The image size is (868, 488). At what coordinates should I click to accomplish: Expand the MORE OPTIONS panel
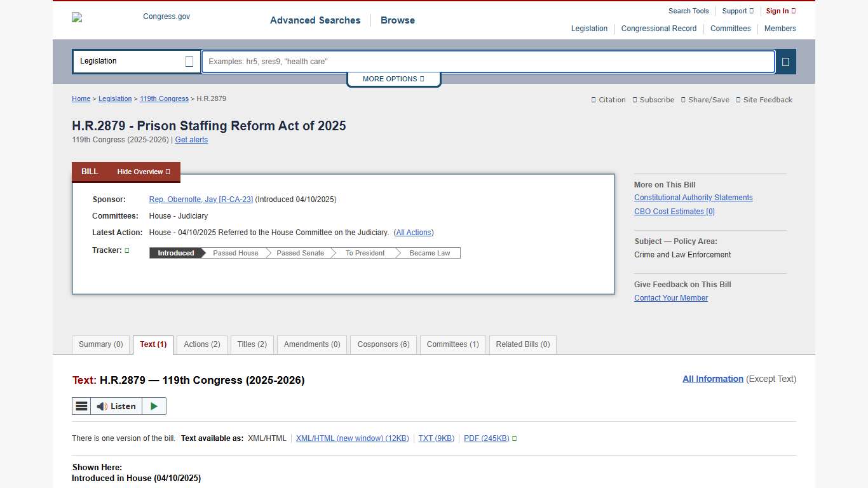pos(393,79)
